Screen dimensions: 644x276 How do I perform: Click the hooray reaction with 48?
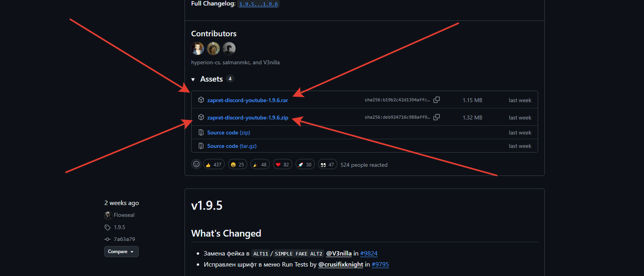[x=260, y=165]
